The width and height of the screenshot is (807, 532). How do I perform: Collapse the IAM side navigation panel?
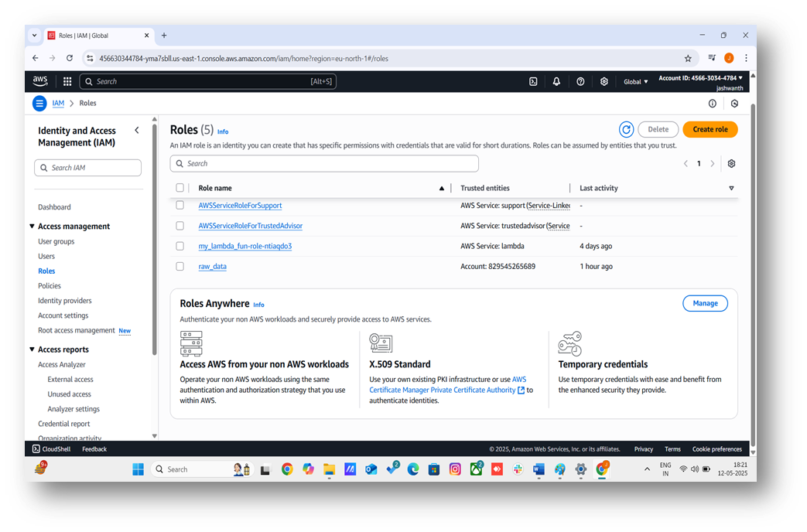[137, 130]
